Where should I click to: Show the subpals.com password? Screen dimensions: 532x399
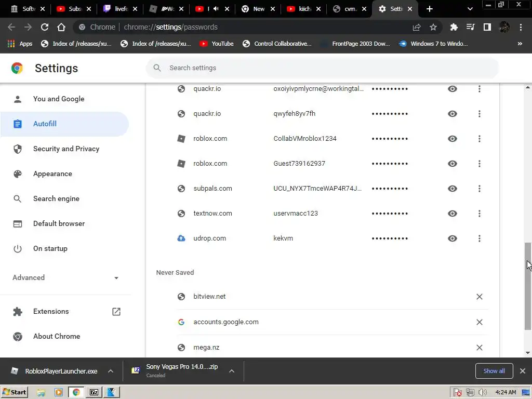pyautogui.click(x=453, y=188)
